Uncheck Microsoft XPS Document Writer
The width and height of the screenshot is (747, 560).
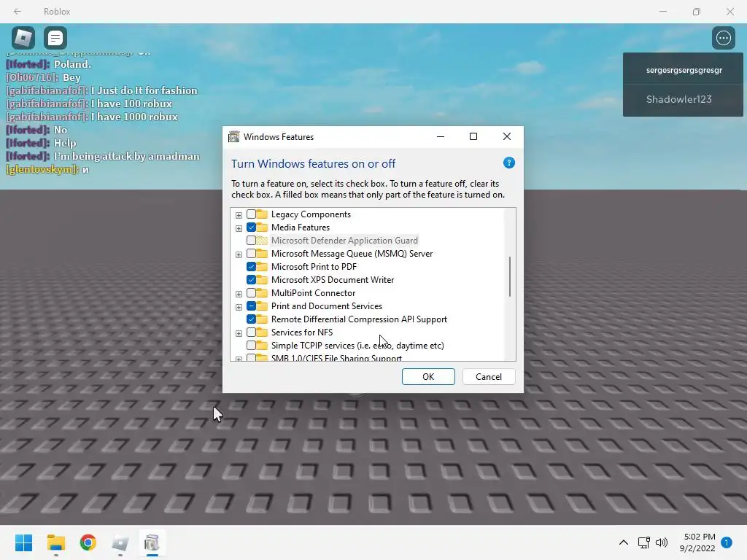(251, 279)
